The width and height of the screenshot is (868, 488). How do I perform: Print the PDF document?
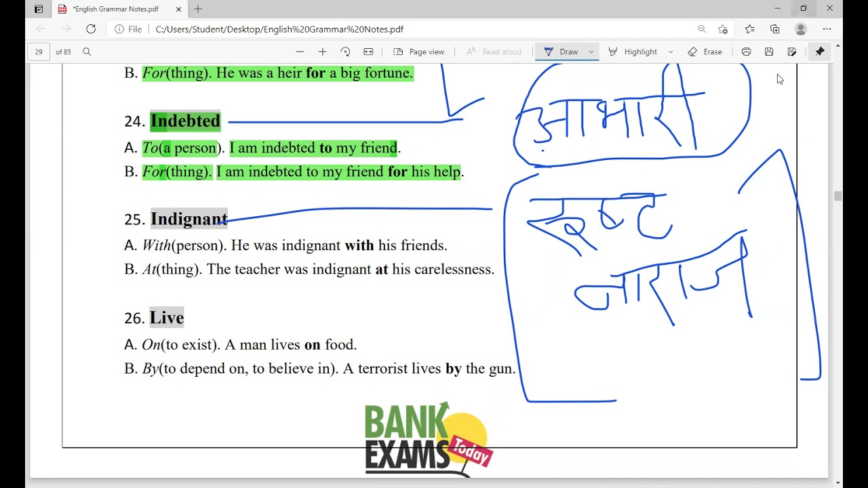746,52
